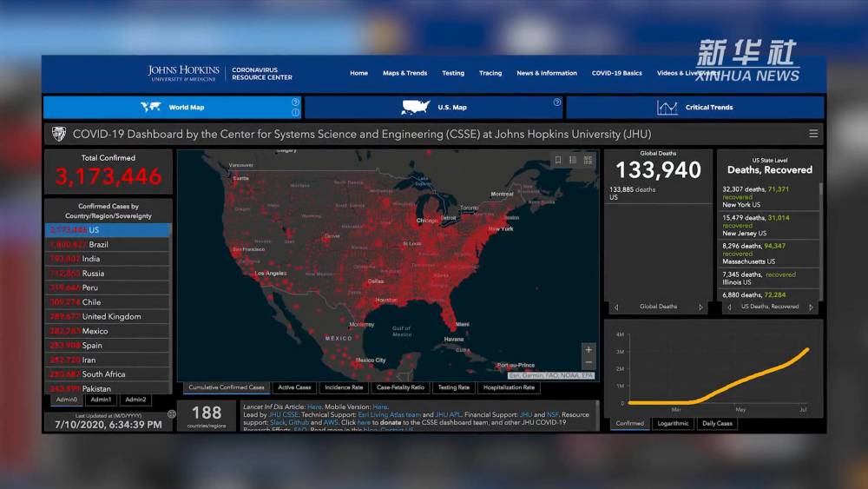This screenshot has height=489, width=868.
Task: Select Peru in the country list
Action: coord(108,287)
